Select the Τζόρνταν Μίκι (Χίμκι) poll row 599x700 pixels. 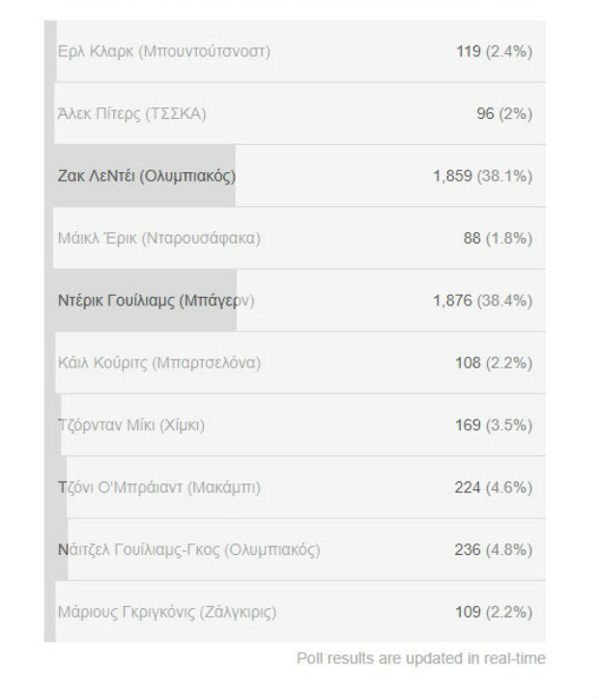(295, 425)
